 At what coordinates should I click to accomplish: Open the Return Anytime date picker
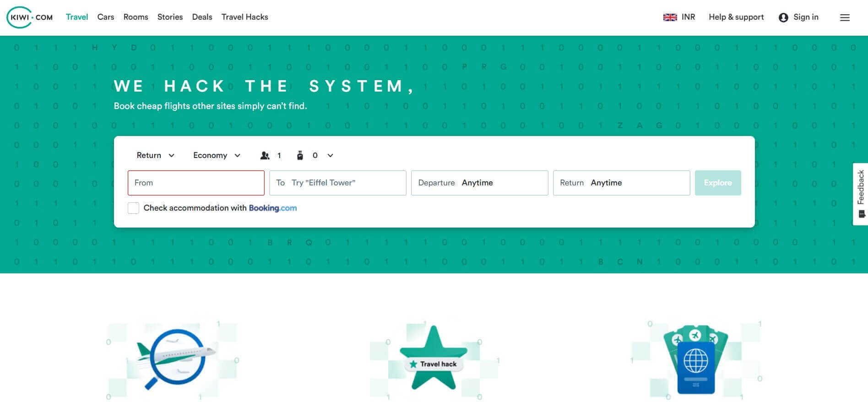click(x=621, y=183)
